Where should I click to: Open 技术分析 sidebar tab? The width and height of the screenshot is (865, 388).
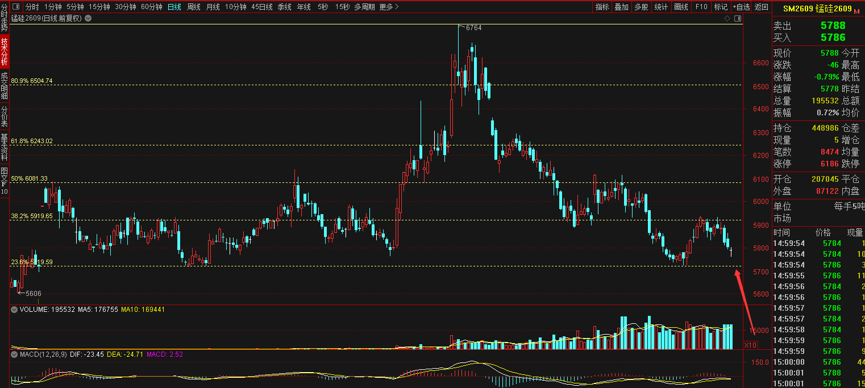tap(4, 51)
